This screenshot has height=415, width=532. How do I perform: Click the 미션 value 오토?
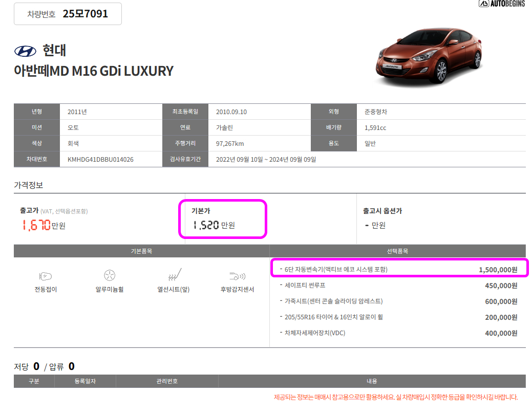click(x=73, y=128)
